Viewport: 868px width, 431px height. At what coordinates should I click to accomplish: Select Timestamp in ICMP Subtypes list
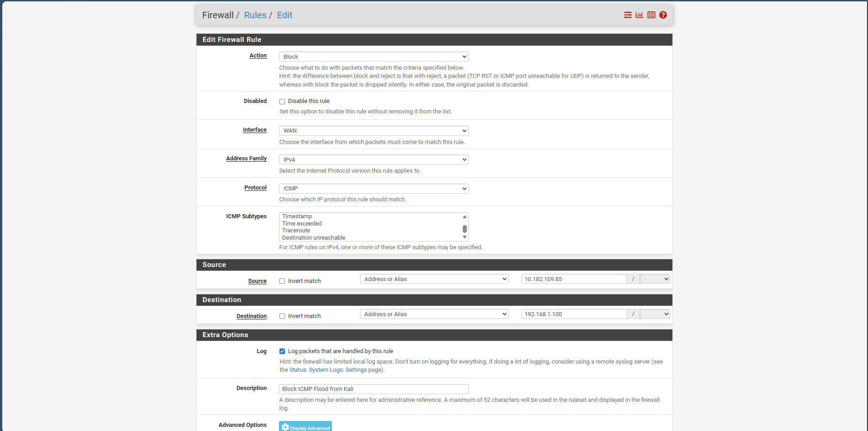click(x=297, y=216)
